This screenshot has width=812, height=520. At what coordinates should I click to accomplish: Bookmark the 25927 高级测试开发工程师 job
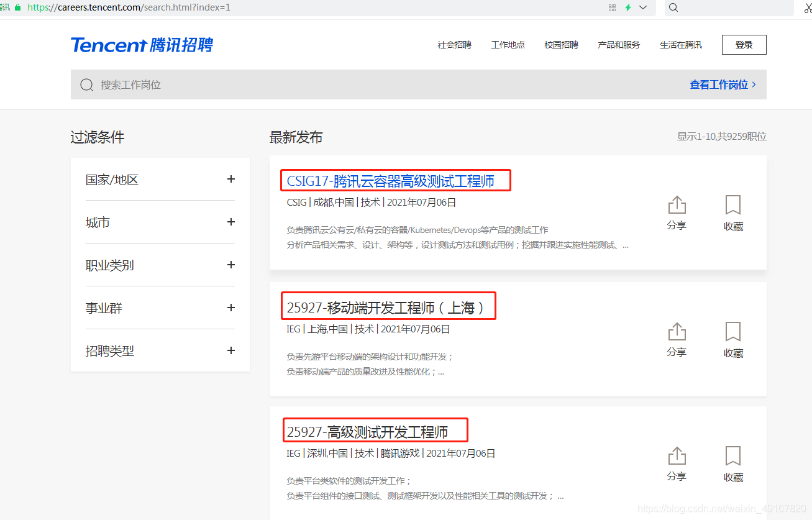pos(733,464)
